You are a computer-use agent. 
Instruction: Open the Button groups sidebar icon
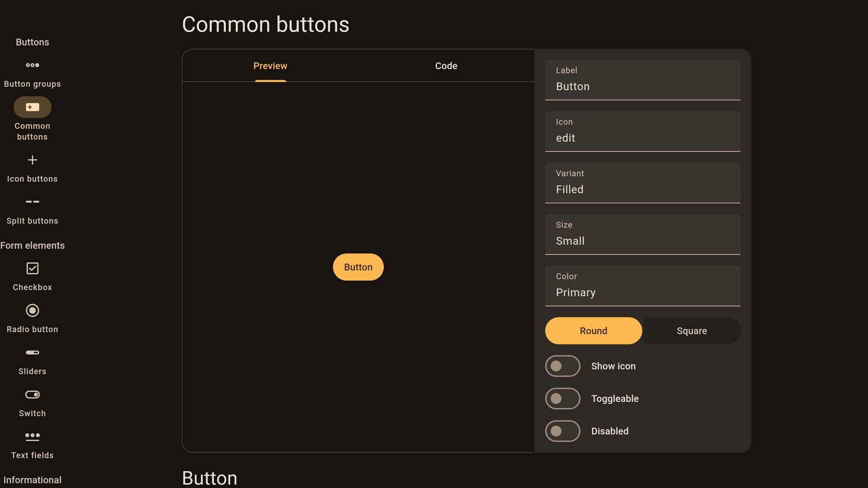(x=32, y=65)
